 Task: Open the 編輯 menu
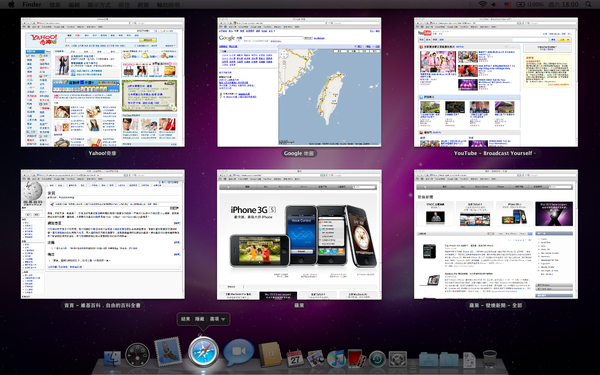[x=74, y=5]
